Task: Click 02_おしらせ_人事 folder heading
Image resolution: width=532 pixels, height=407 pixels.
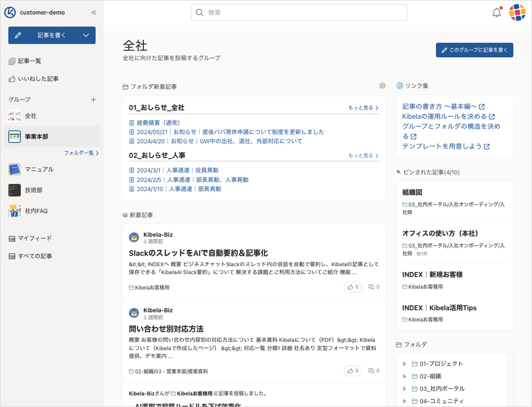Action: (x=157, y=155)
